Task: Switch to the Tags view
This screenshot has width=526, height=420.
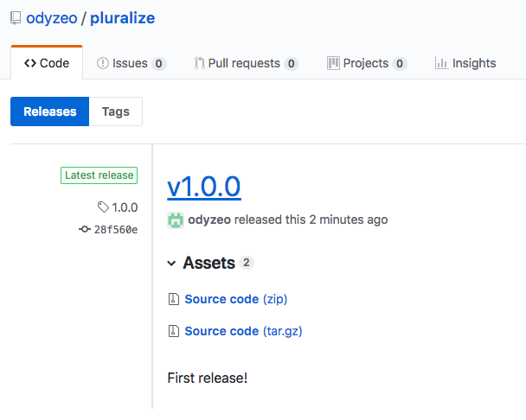Action: pyautogui.click(x=116, y=111)
